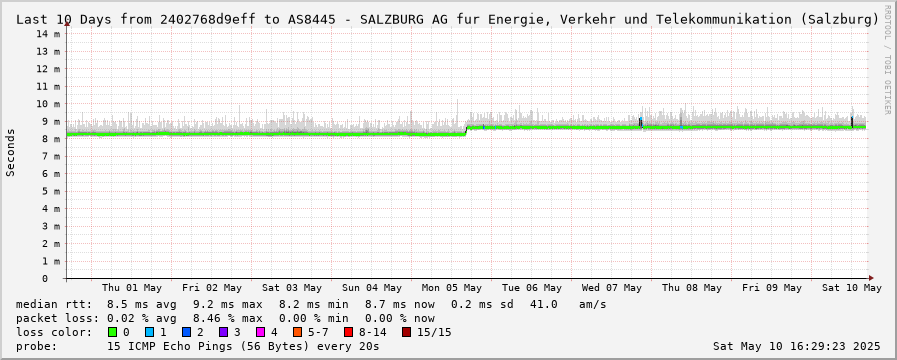
Task: Click the RRDTOOL / TOBI OETIKER watermark
Action: [x=887, y=60]
